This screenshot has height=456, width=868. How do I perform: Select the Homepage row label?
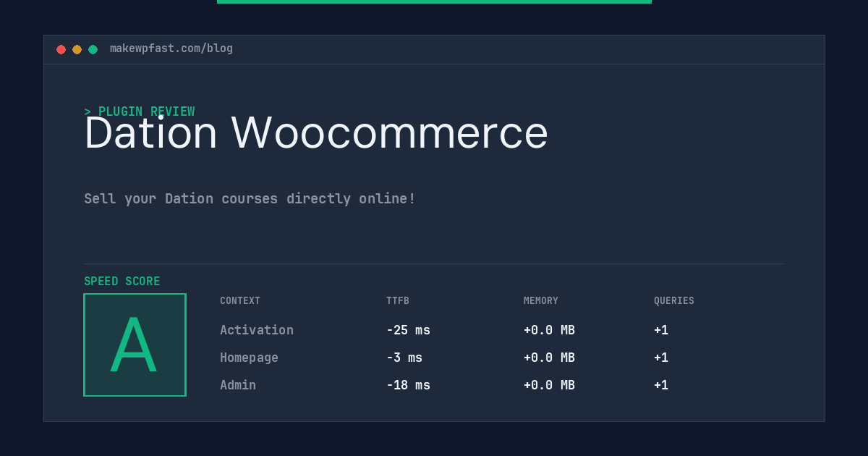coord(249,358)
